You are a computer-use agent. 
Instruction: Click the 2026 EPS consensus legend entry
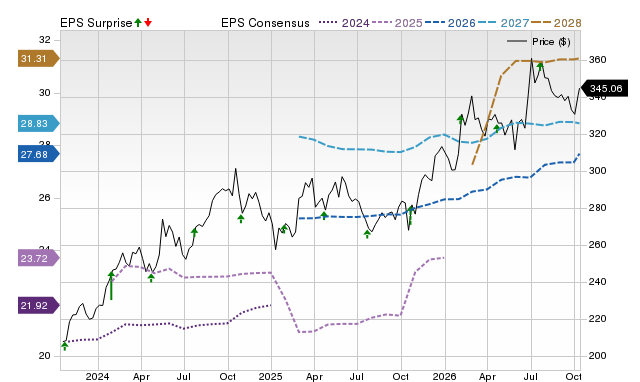click(x=450, y=23)
